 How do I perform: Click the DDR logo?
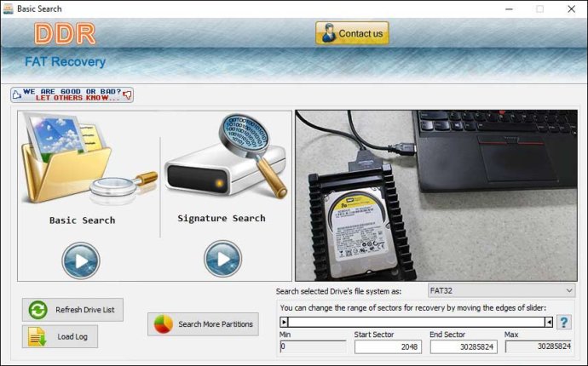point(65,34)
